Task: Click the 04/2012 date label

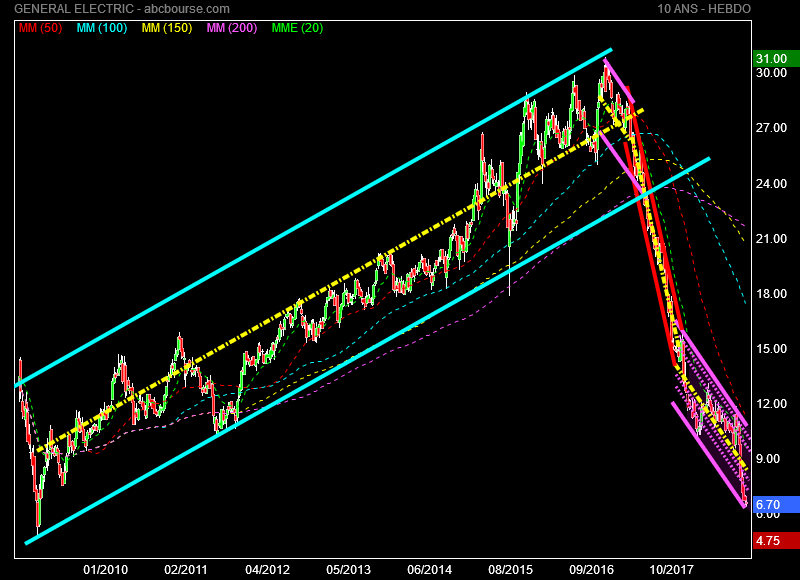Action: (x=267, y=570)
